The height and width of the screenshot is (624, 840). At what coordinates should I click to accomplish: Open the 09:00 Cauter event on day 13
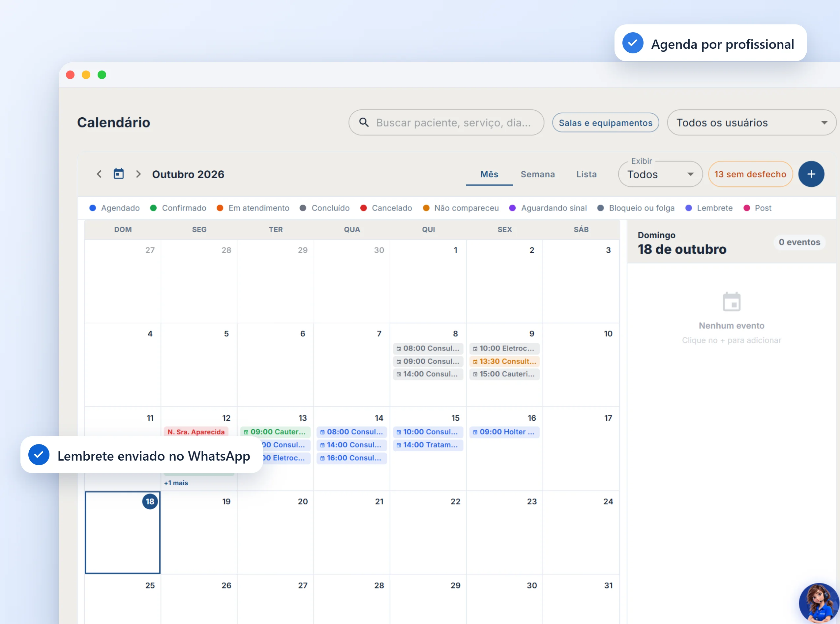275,432
